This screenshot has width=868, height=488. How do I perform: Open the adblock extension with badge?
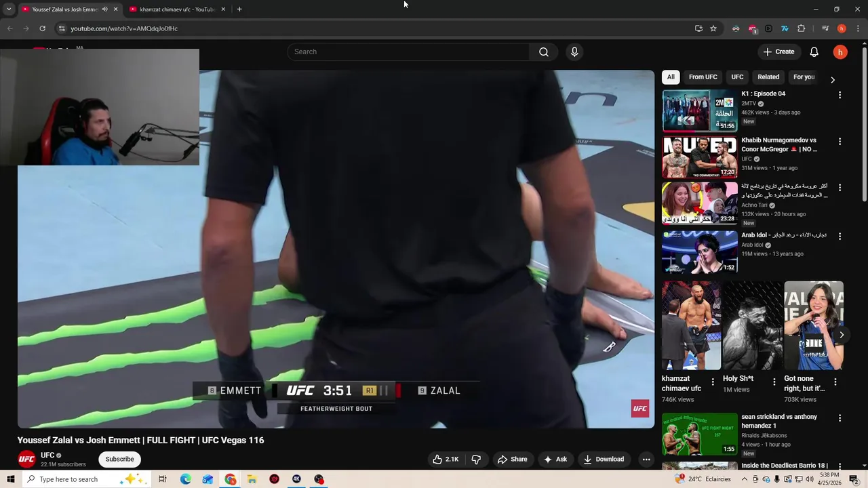752,28
